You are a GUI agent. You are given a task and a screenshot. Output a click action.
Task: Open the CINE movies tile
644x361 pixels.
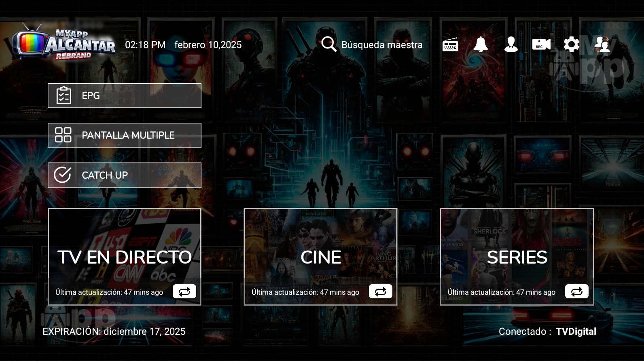[320, 251]
